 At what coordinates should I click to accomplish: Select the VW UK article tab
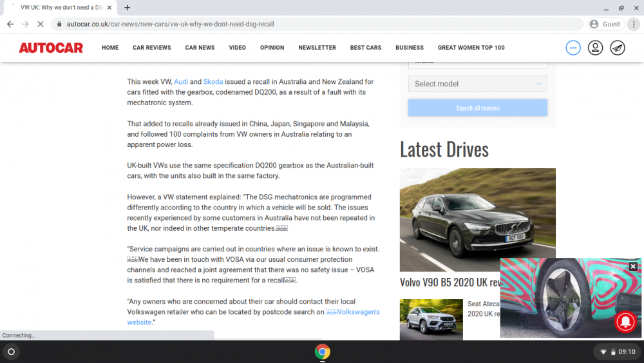pos(61,7)
